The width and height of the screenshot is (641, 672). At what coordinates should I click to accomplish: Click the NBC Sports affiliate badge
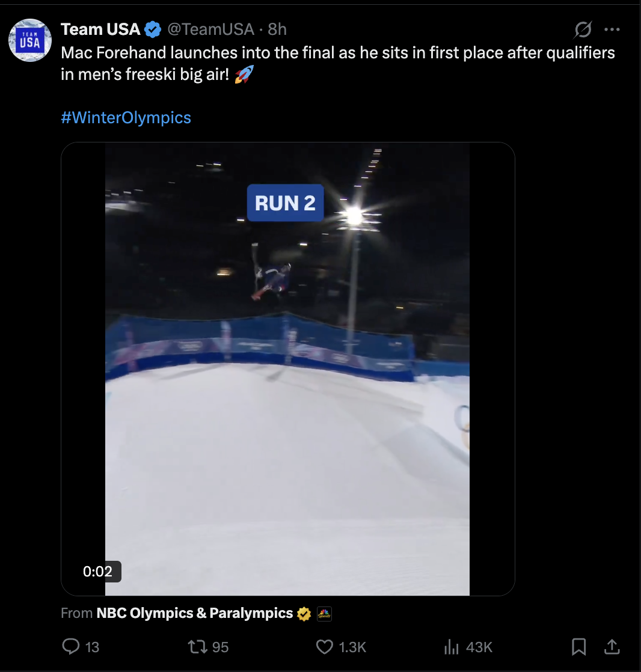pos(324,614)
